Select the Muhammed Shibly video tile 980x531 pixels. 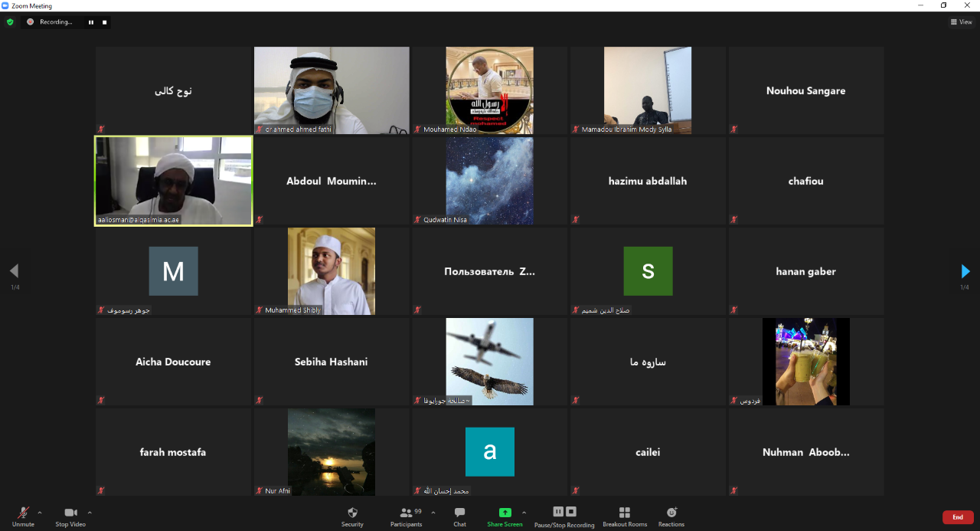(332, 271)
